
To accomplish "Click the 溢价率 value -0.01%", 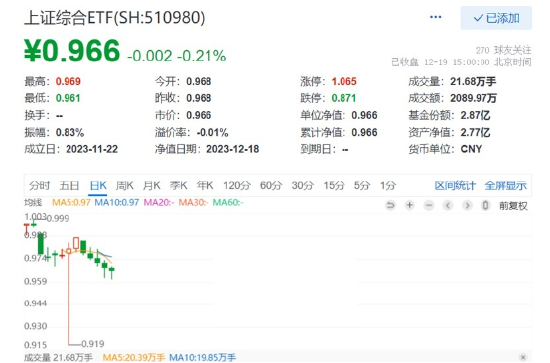I will 213,133.
